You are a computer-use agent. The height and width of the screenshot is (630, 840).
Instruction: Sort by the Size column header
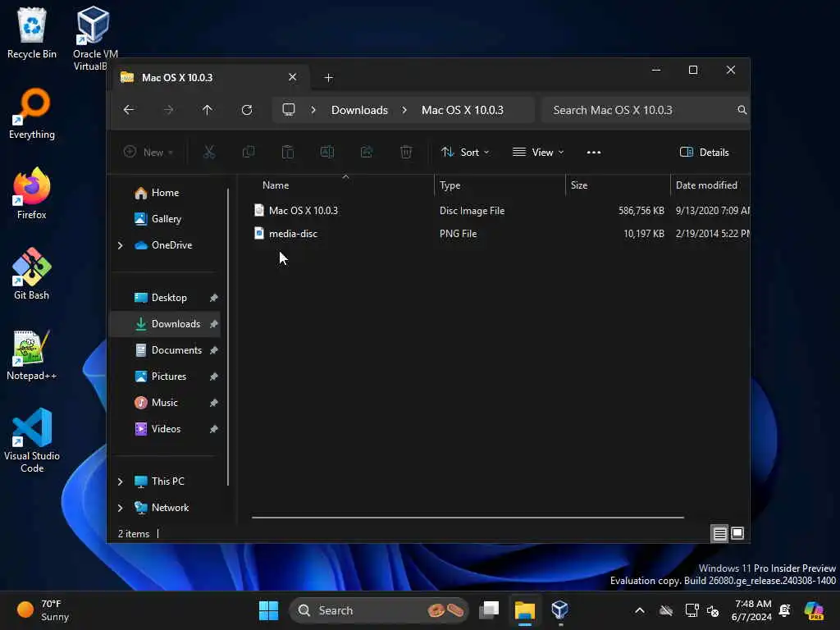(618, 185)
